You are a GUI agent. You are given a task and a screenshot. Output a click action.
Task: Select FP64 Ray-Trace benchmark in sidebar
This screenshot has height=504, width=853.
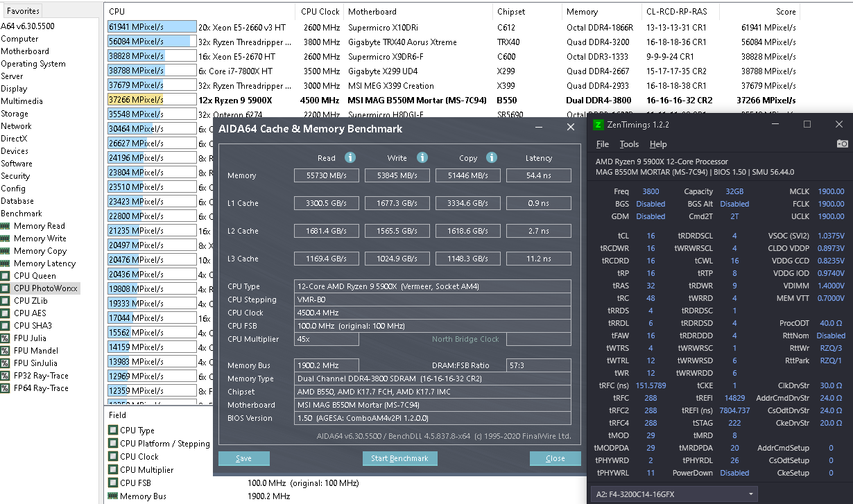(41, 388)
